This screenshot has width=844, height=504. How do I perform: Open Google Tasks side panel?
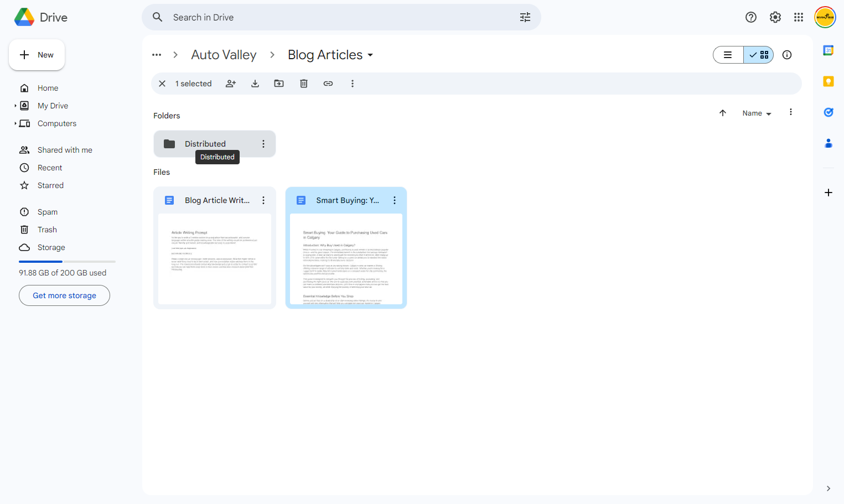tap(829, 112)
